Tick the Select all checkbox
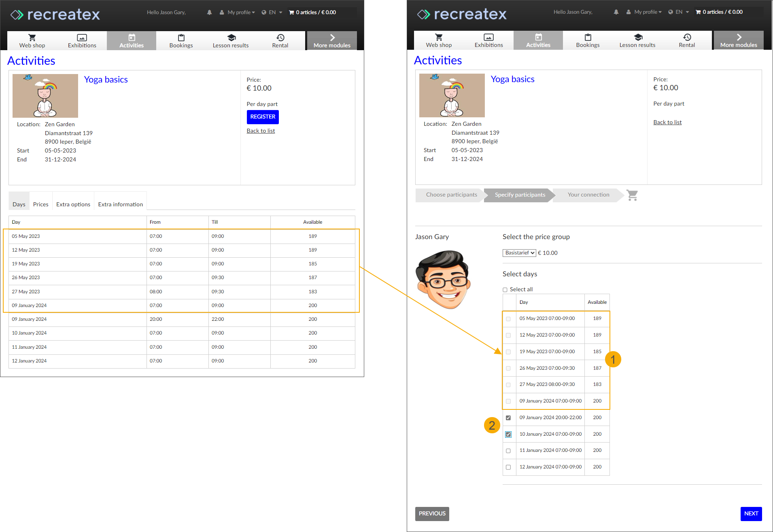Image resolution: width=773 pixels, height=532 pixels. coord(505,290)
